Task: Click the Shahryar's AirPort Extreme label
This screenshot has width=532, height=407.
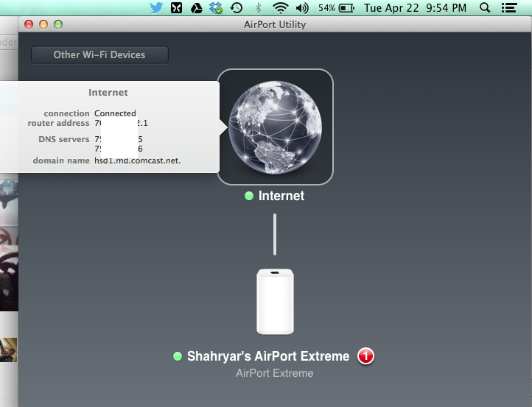Action: pyautogui.click(x=268, y=356)
